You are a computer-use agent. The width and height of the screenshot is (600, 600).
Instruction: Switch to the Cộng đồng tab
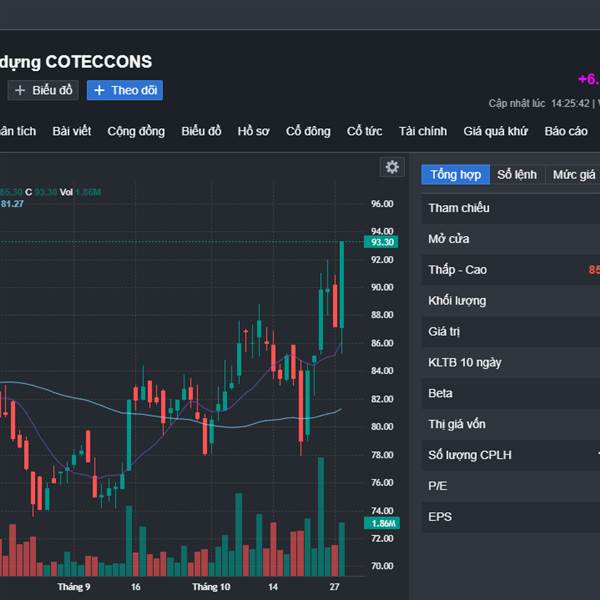coord(136,131)
